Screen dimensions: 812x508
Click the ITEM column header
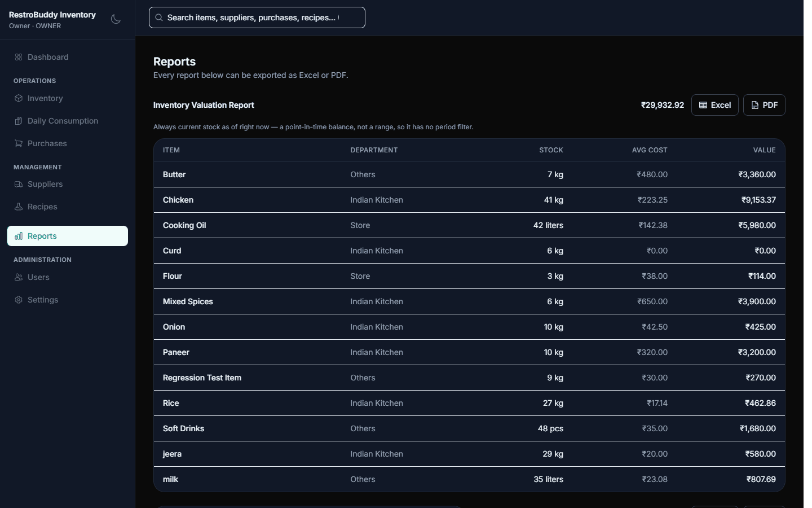[x=171, y=150]
